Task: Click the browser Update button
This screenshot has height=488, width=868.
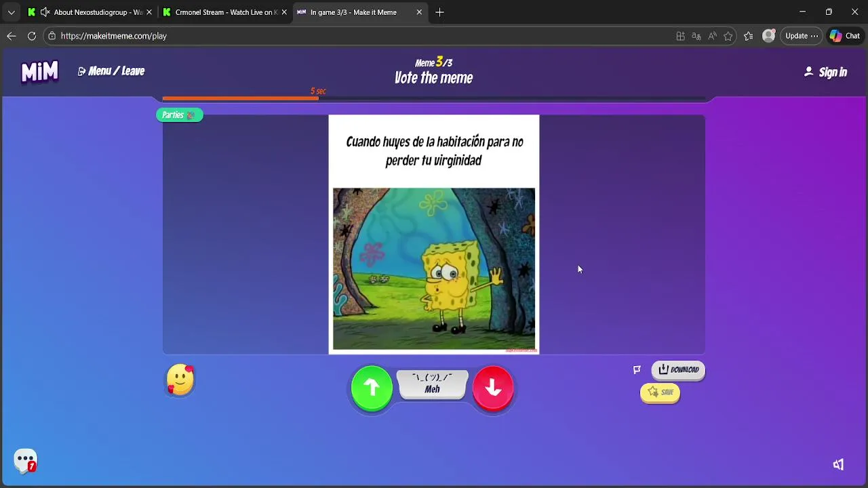Action: tap(802, 36)
